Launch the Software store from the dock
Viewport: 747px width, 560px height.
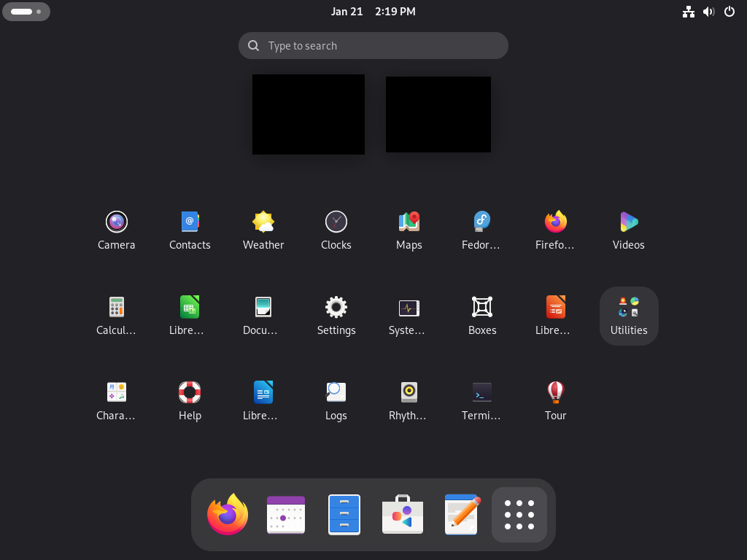[x=403, y=514]
